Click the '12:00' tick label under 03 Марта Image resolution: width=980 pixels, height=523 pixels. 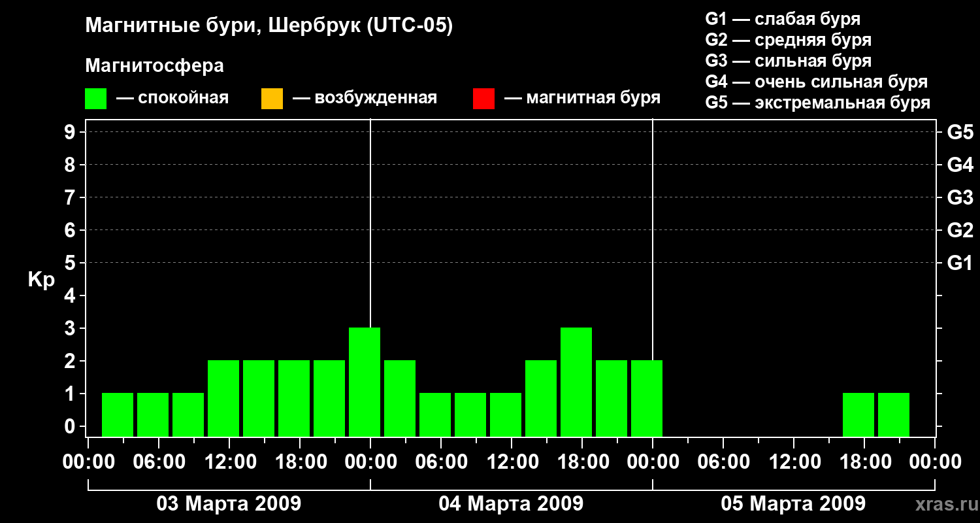coord(229,462)
